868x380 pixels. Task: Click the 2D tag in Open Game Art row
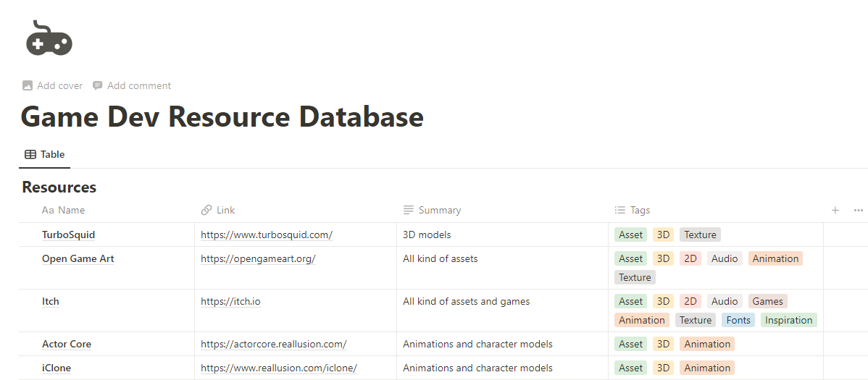tap(690, 259)
